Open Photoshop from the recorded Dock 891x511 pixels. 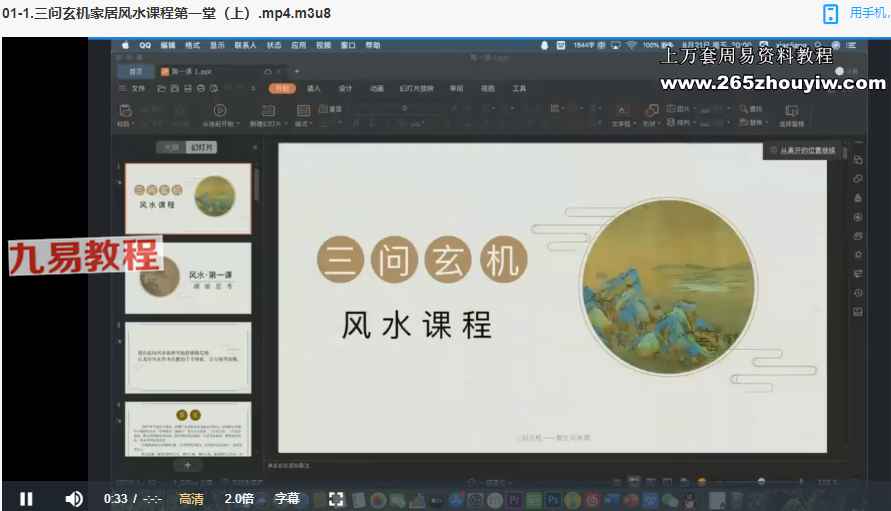click(553, 500)
